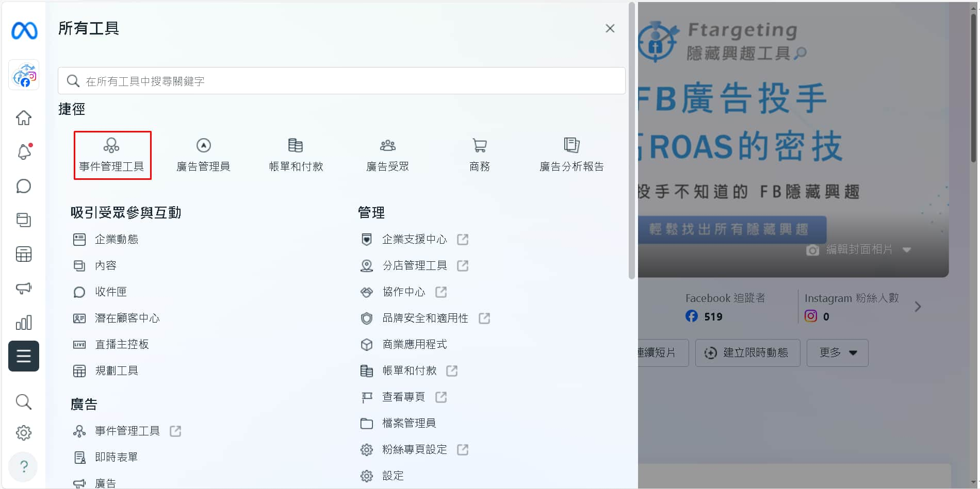Select 潛在顧客中心 in the tools list
The width and height of the screenshot is (980, 489).
(x=117, y=318)
